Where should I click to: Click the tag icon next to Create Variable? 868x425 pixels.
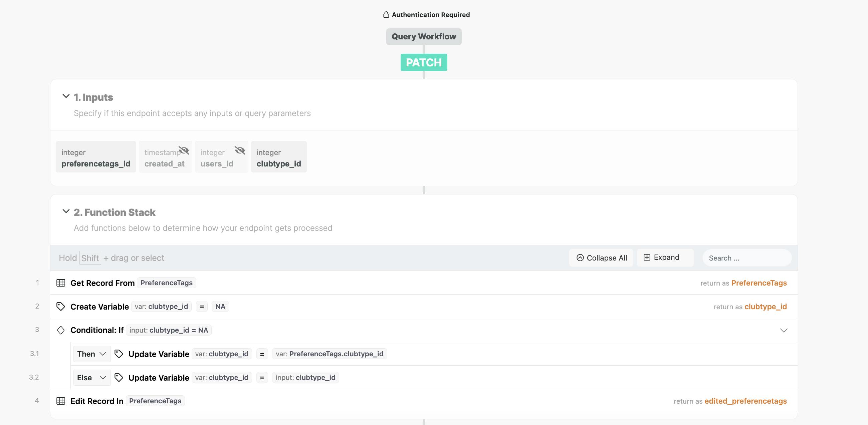[61, 307]
